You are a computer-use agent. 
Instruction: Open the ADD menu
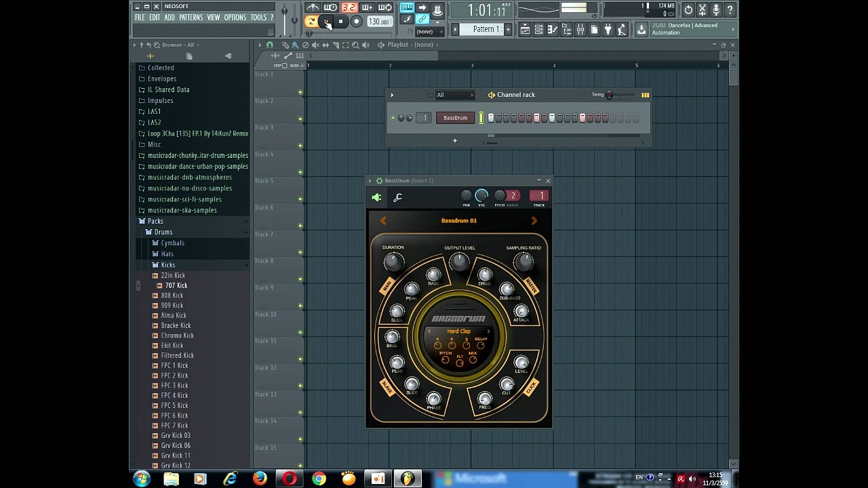tap(170, 18)
